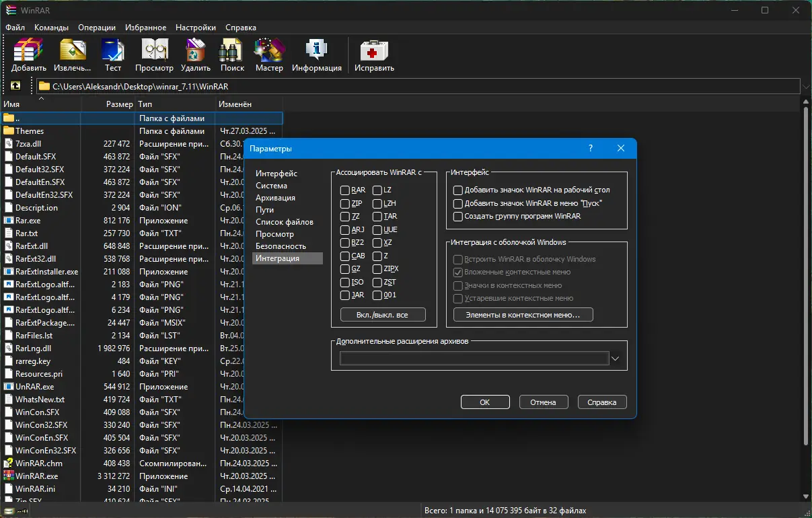Open the Избранное menu
The image size is (812, 518).
click(x=145, y=28)
